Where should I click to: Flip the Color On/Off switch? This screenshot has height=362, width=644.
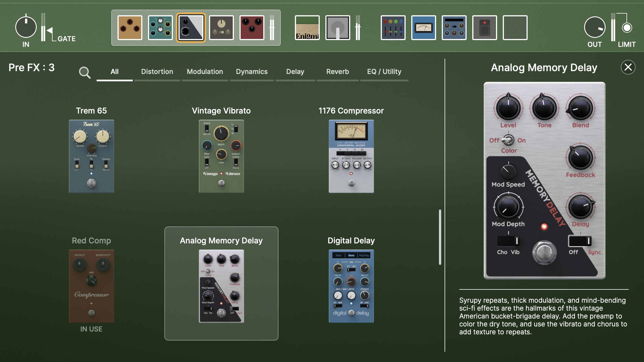point(508,140)
